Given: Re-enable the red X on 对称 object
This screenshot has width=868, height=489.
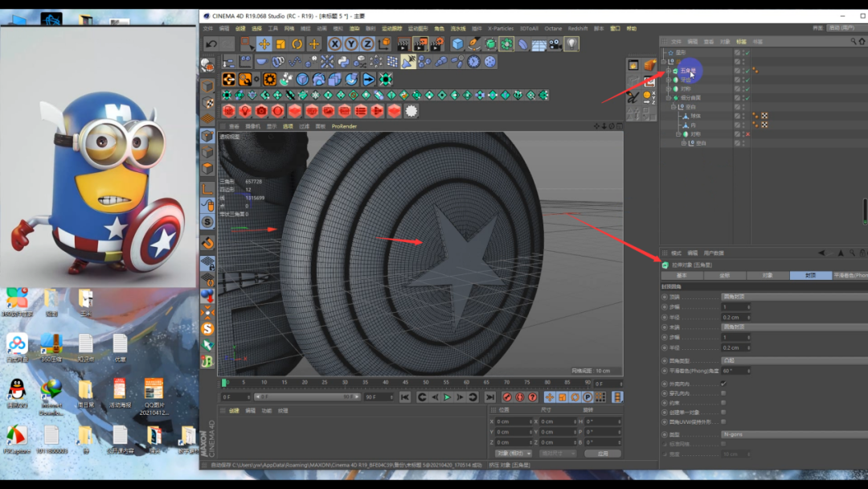Looking at the screenshot, I should [747, 134].
